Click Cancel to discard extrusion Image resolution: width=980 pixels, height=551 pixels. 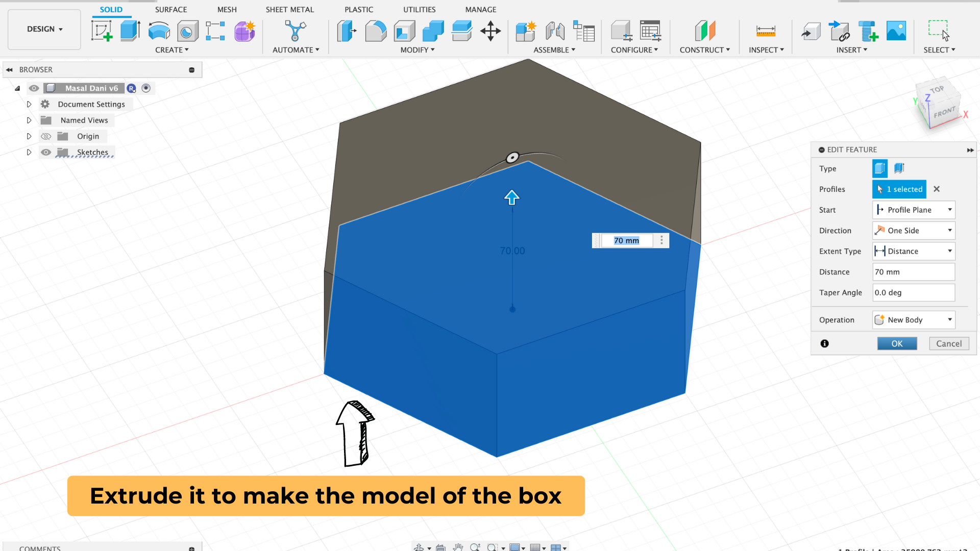click(x=948, y=343)
